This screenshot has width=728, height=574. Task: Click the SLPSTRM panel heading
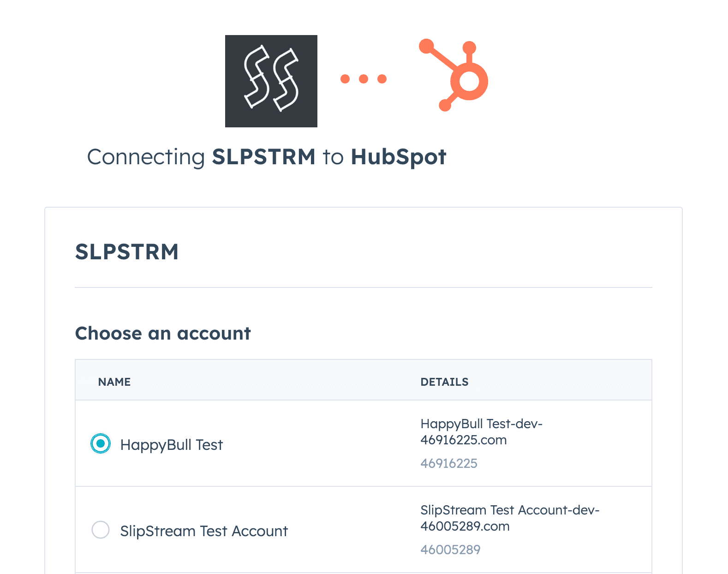pyautogui.click(x=127, y=252)
